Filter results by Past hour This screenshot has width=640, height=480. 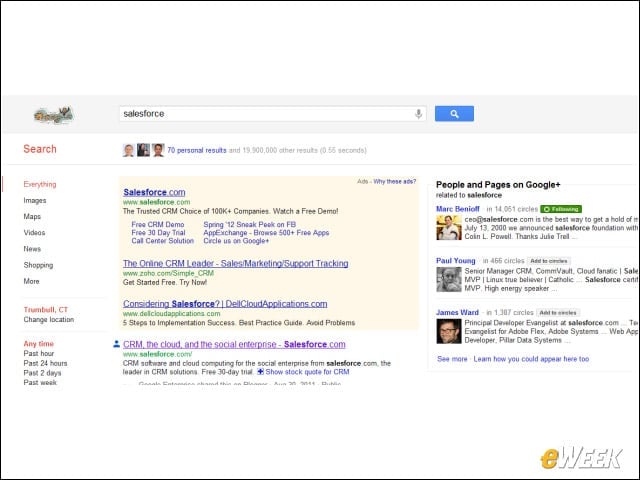click(x=39, y=353)
